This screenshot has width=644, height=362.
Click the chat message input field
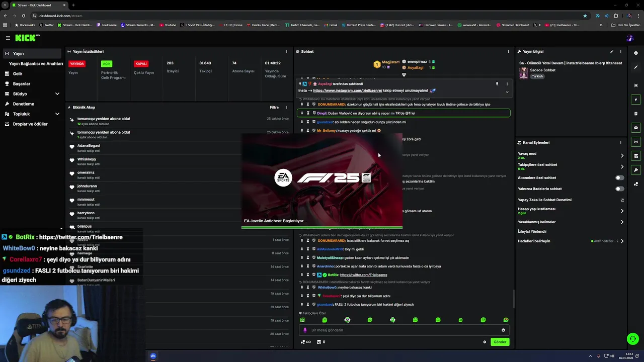point(404,330)
